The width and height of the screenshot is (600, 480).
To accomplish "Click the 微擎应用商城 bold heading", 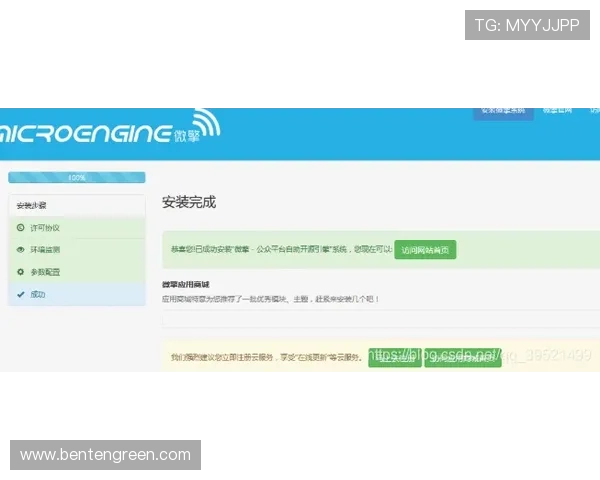I will (x=186, y=284).
